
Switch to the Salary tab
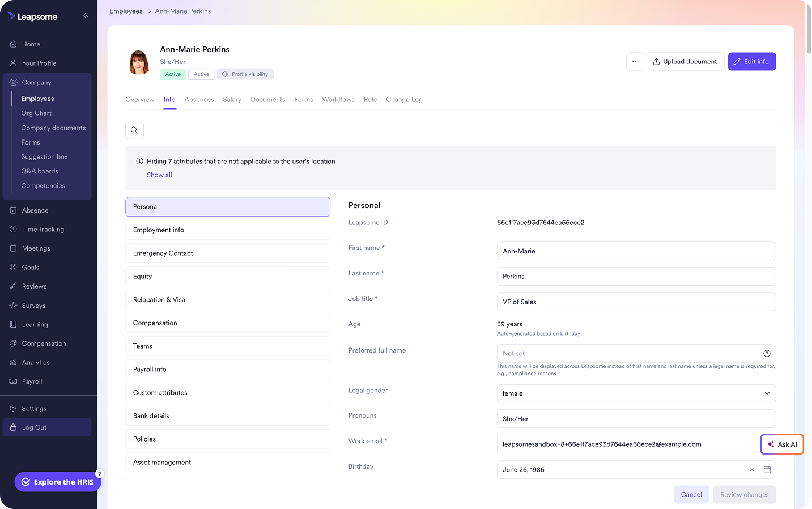pos(232,99)
